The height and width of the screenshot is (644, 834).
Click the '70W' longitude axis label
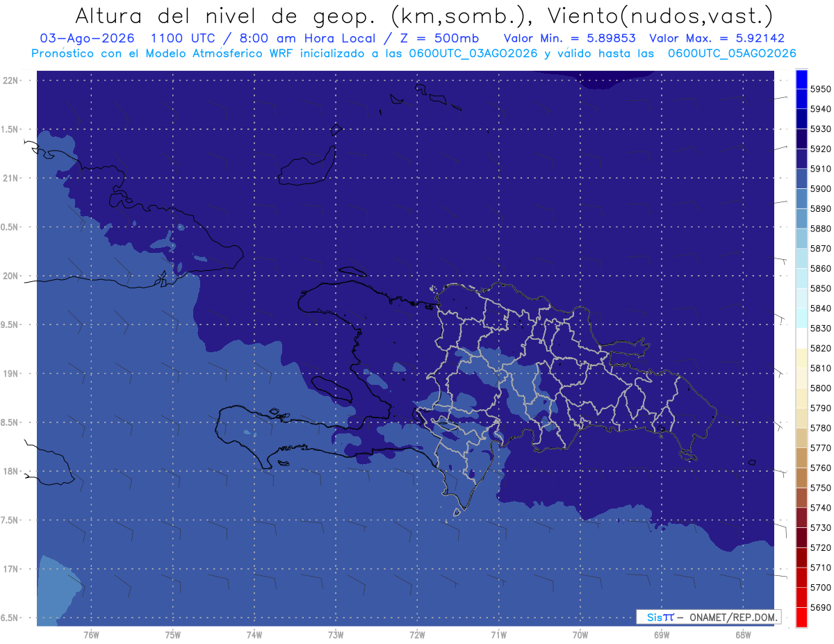[580, 635]
